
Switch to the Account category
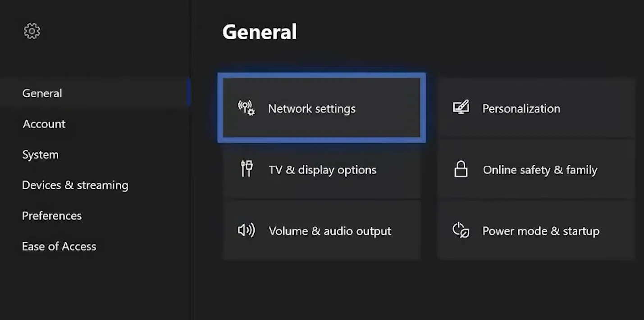coord(44,124)
